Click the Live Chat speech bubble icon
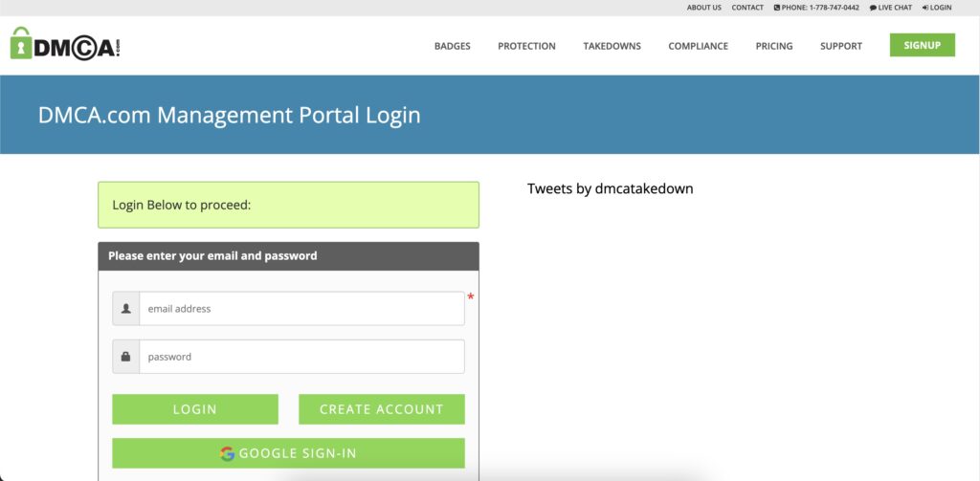The width and height of the screenshot is (980, 481). [x=873, y=8]
